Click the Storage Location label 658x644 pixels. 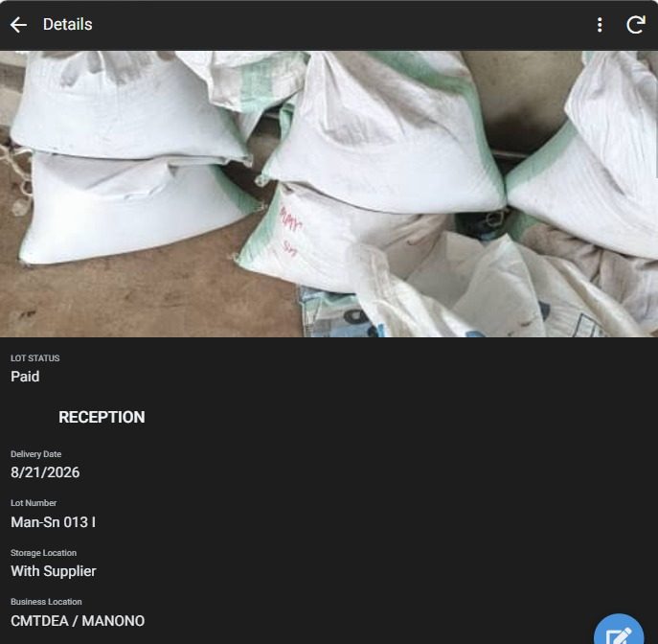pyautogui.click(x=44, y=553)
